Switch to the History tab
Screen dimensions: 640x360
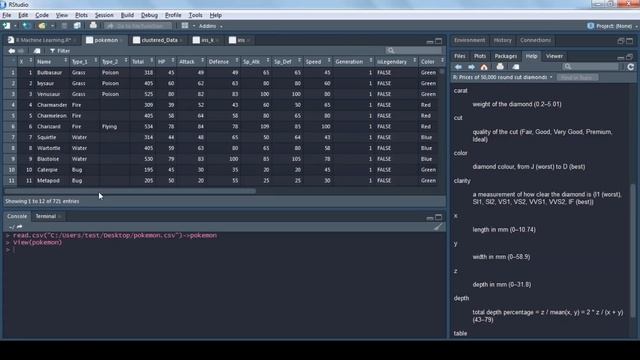click(x=502, y=40)
